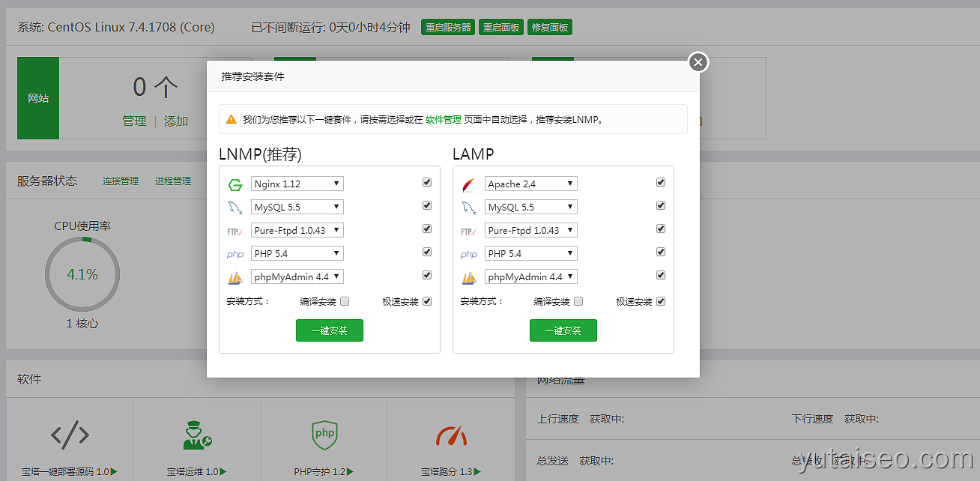The width and height of the screenshot is (980, 481).
Task: Click 一键安装 button under LNMP
Action: (330, 330)
